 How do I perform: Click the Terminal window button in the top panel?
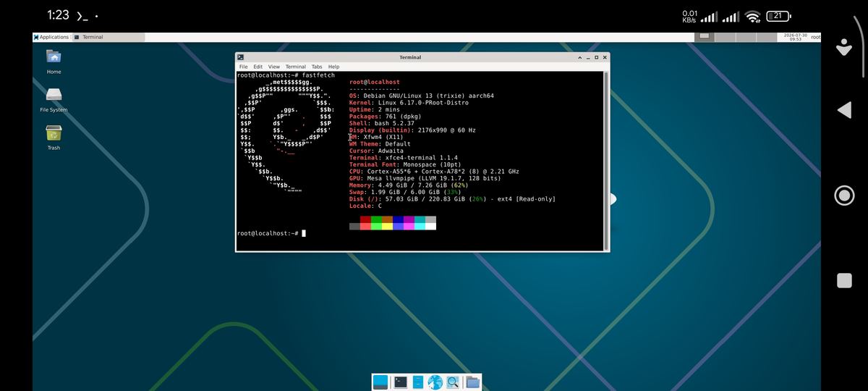coord(109,37)
